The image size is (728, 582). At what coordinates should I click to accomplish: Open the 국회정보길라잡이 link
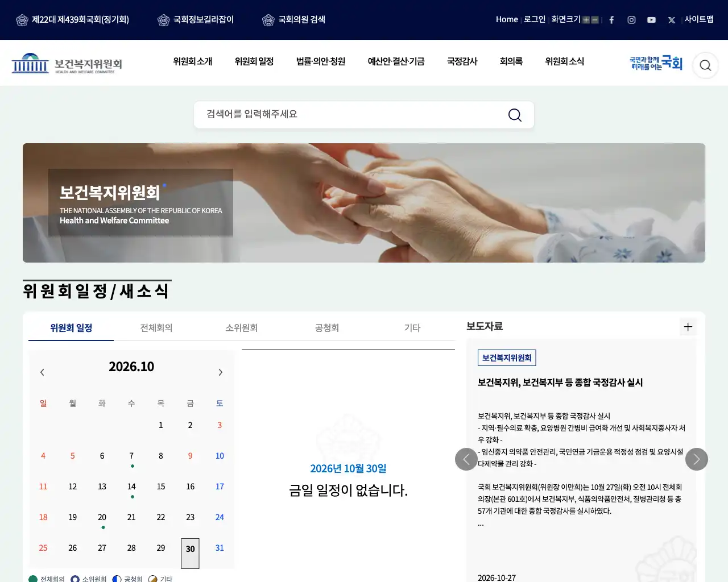coord(196,20)
